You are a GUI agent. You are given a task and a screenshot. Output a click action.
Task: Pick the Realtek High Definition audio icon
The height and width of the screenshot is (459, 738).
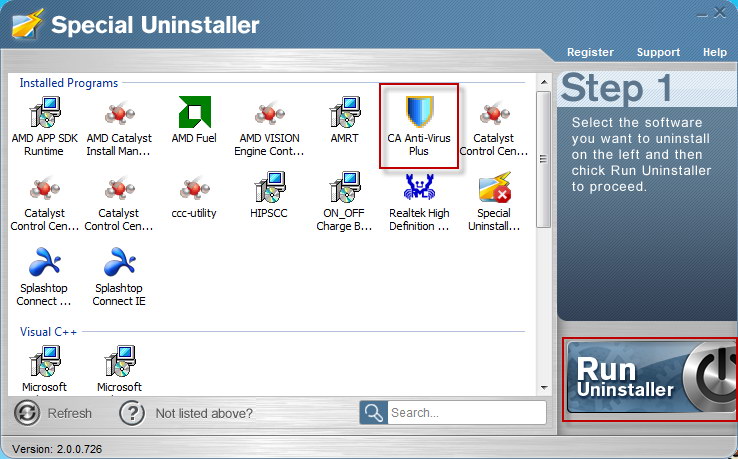coord(419,187)
